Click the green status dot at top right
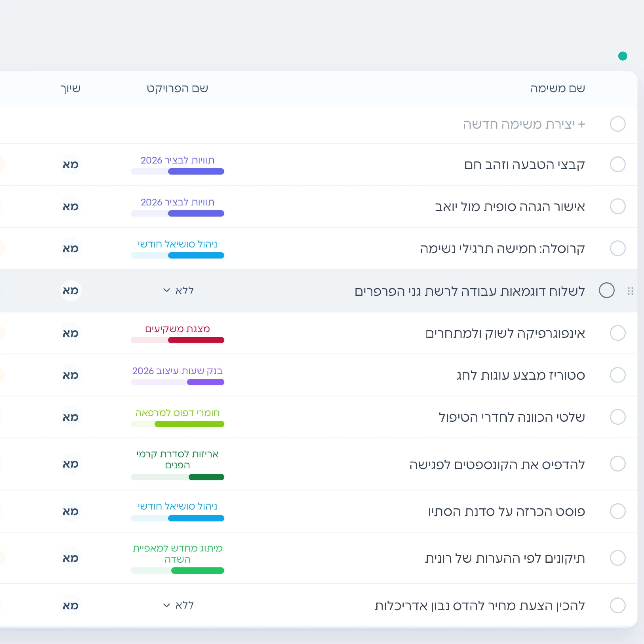The image size is (644, 644). [622, 56]
